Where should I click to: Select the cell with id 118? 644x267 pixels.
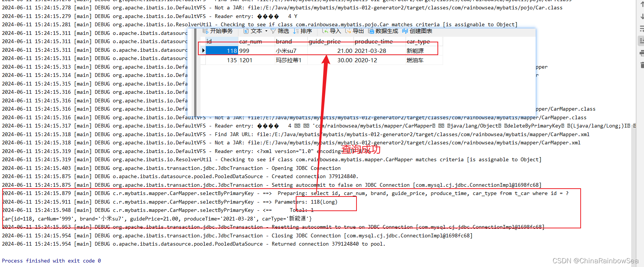[x=222, y=51]
